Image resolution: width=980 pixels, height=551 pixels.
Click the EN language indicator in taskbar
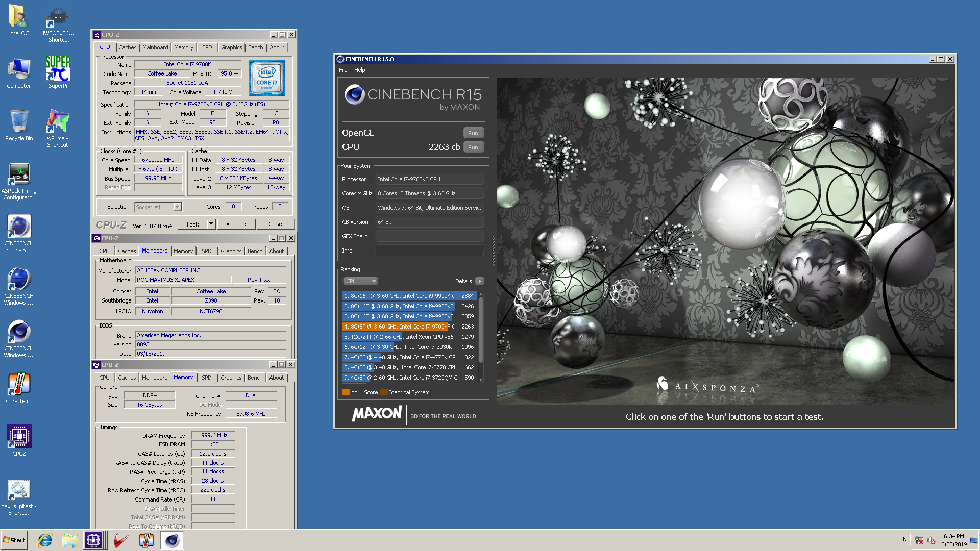[903, 539]
